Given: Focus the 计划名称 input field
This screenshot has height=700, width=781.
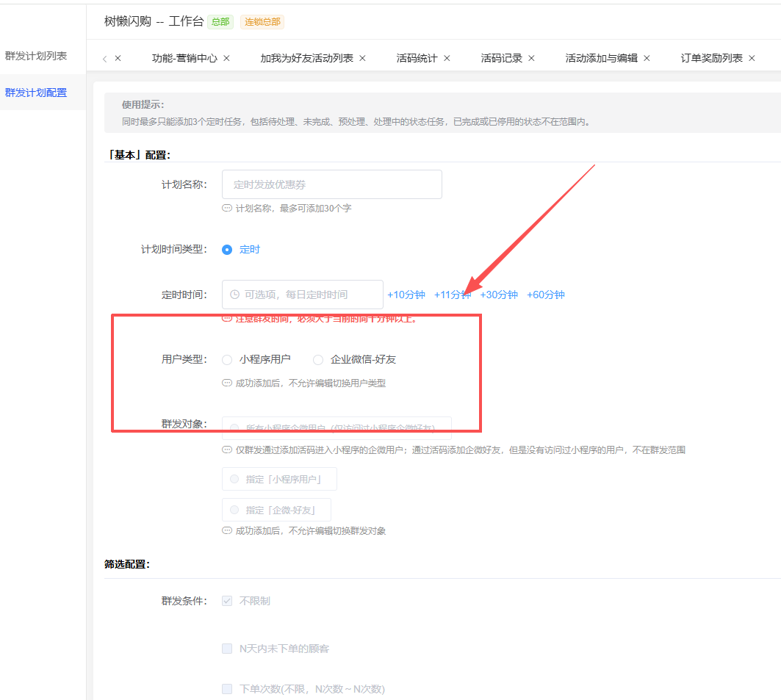Looking at the screenshot, I should [331, 184].
